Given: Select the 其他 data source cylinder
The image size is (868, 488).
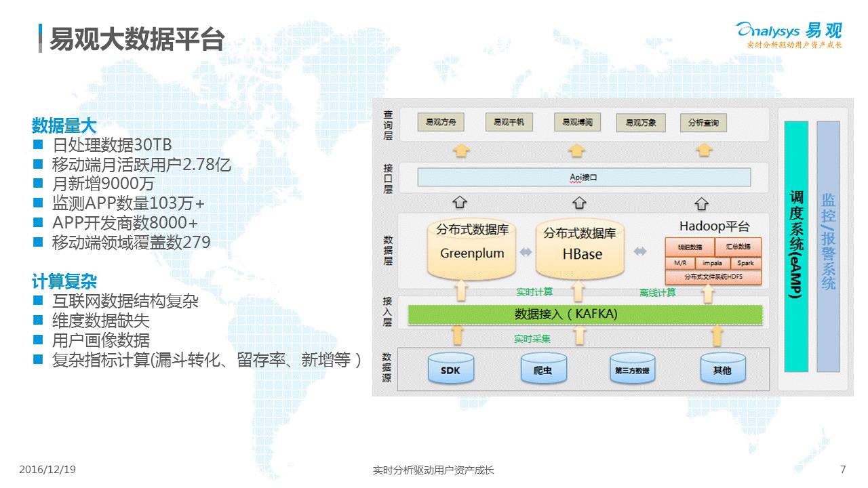Looking at the screenshot, I should (x=723, y=367).
